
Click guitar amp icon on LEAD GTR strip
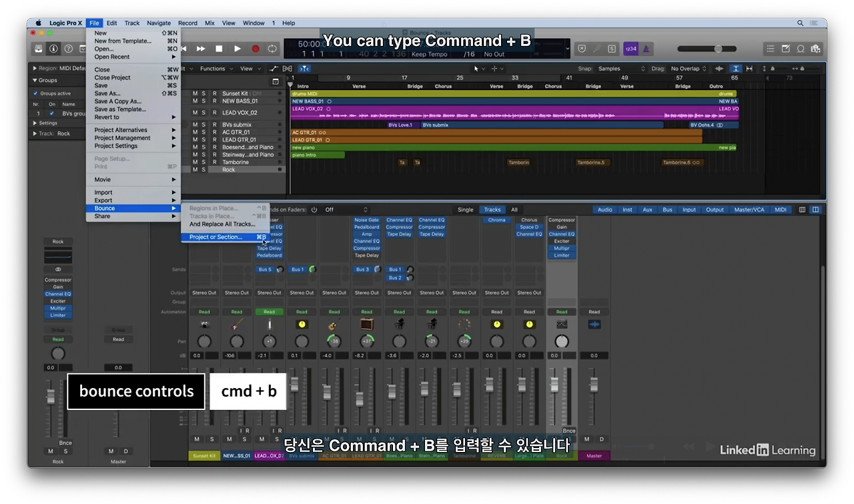pos(367,325)
